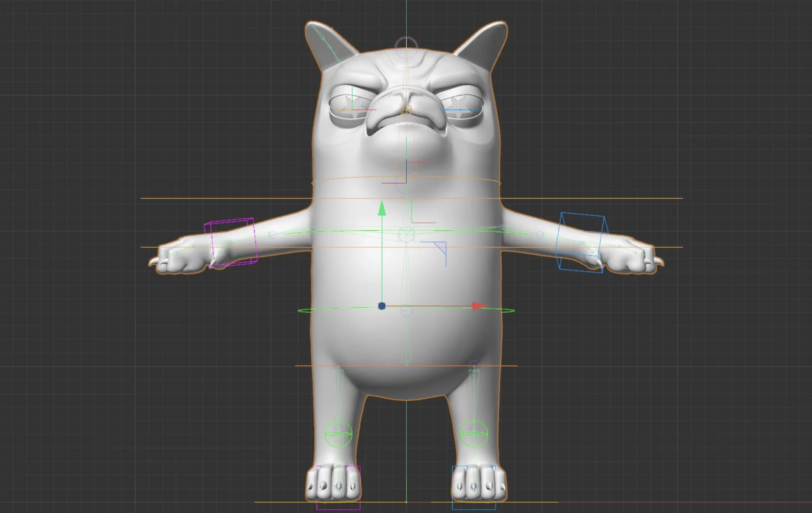Select the magenta square foot control
The image size is (812, 513).
(338, 487)
